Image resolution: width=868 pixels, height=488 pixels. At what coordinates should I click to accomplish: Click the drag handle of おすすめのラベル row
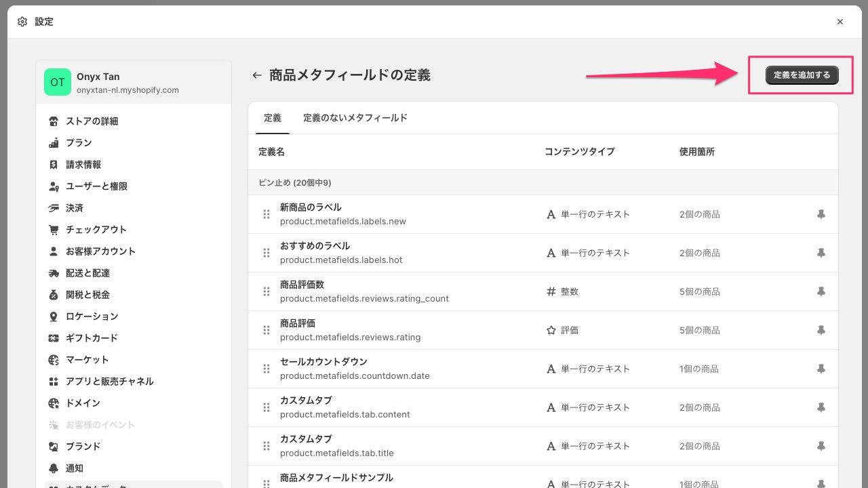(267, 253)
